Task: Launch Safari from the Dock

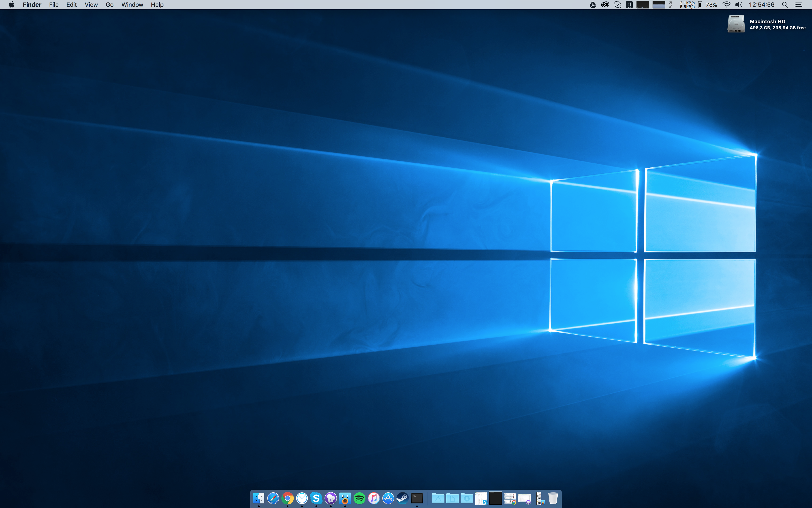Action: coord(273,498)
